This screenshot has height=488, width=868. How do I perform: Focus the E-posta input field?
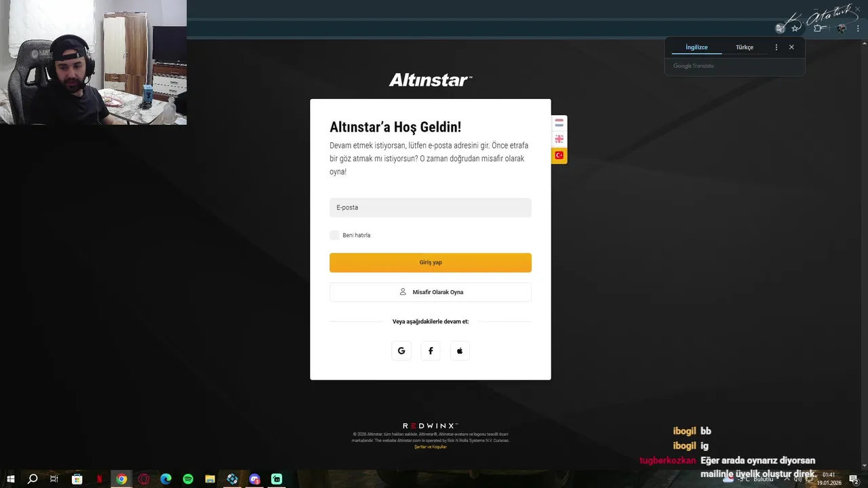point(431,207)
